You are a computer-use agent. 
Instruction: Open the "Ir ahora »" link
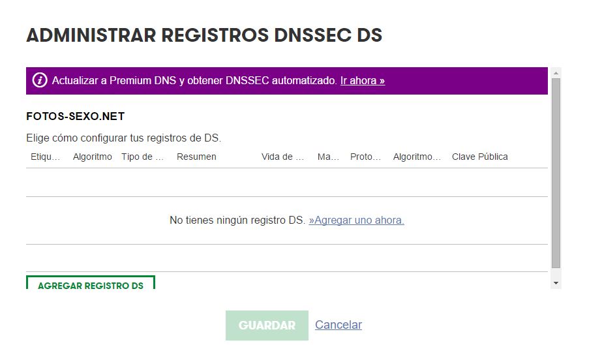[362, 81]
